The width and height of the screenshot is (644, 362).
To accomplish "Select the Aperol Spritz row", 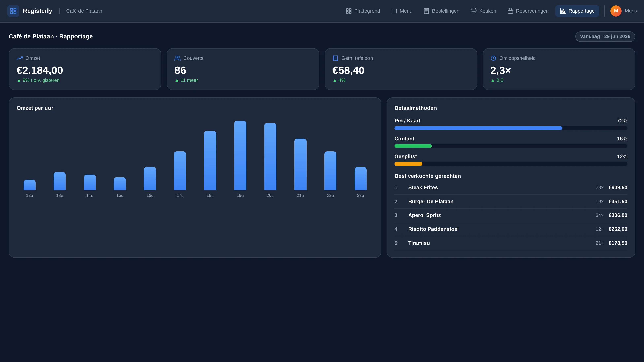I will pos(511,215).
